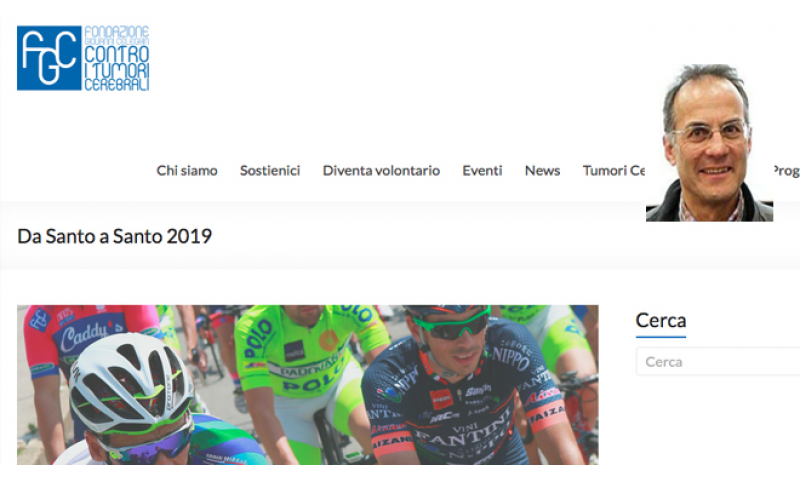
Task: Click the cut-off 'Prog' menu item
Action: (x=786, y=171)
